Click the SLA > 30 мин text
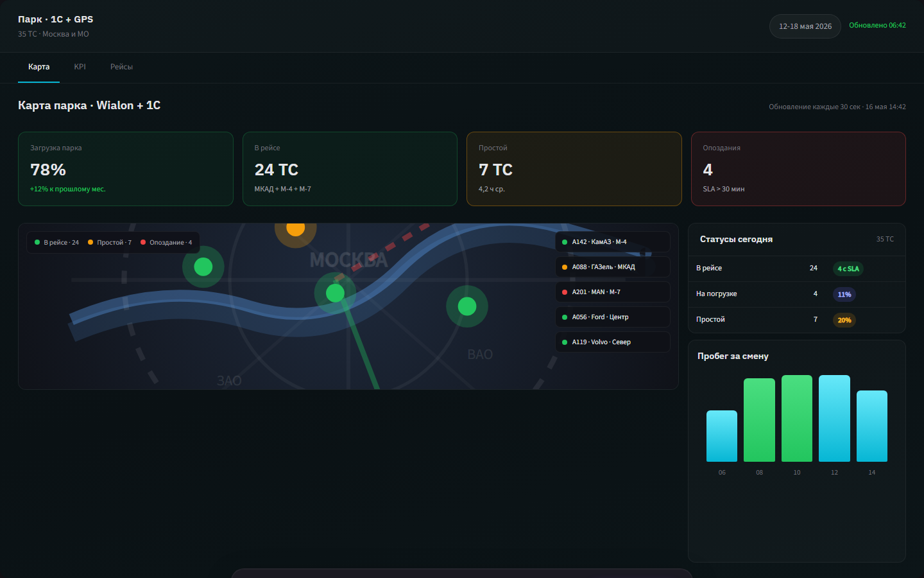The height and width of the screenshot is (578, 924). coord(724,189)
